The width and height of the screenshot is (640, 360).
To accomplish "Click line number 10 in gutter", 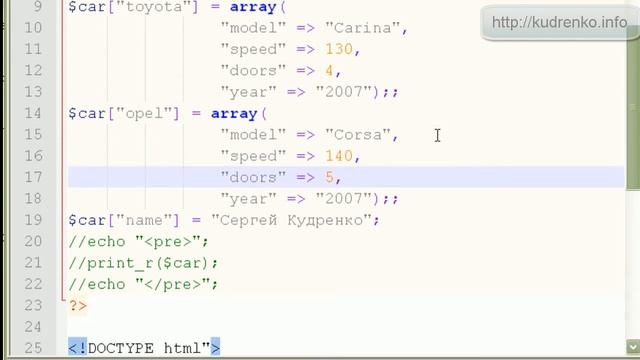I will coord(33,28).
